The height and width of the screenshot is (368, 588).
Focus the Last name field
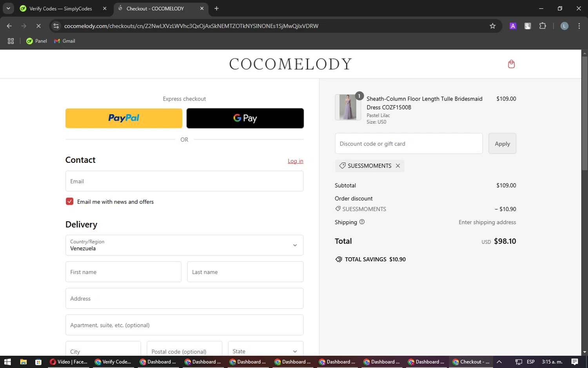pos(245,271)
